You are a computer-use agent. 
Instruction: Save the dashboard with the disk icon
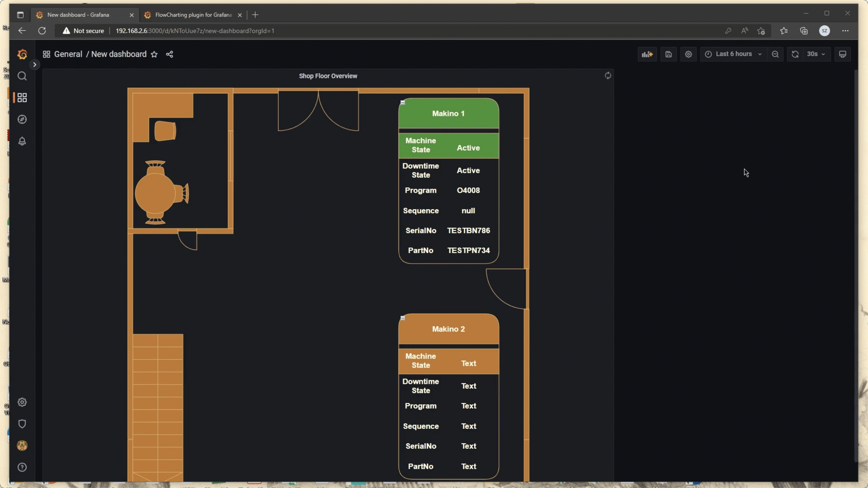pyautogui.click(x=669, y=54)
